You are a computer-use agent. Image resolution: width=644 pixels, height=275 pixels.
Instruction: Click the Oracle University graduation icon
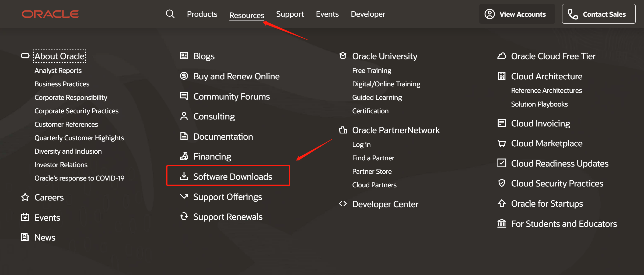[x=343, y=56]
